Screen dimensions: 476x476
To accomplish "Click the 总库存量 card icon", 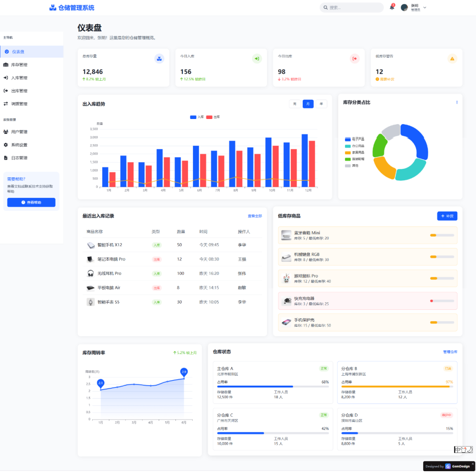I will coord(159,59).
